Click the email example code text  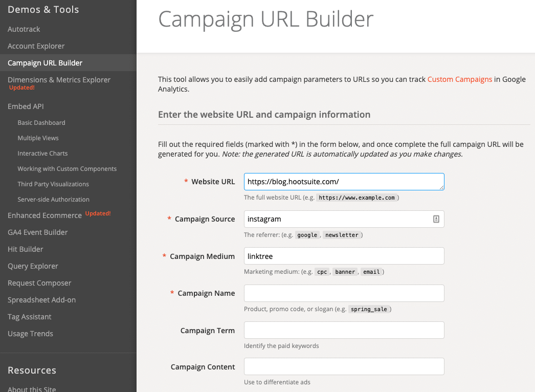point(371,272)
